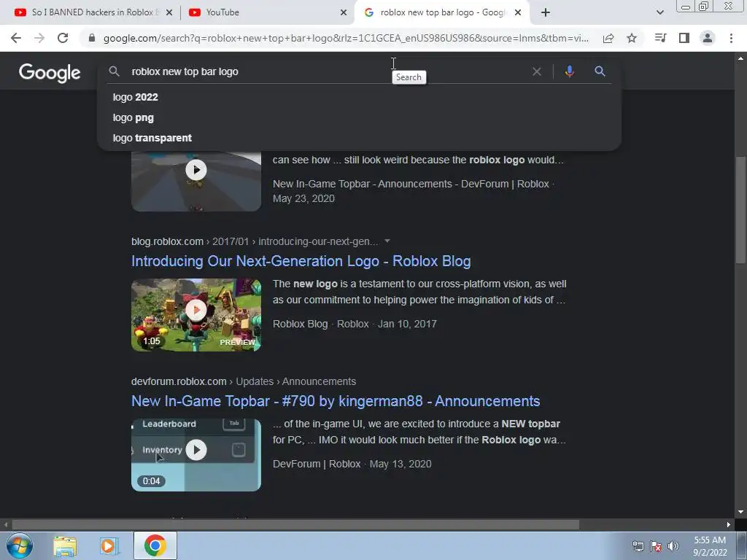The height and width of the screenshot is (560, 747).
Task: Open network status tray icon
Action: click(638, 546)
